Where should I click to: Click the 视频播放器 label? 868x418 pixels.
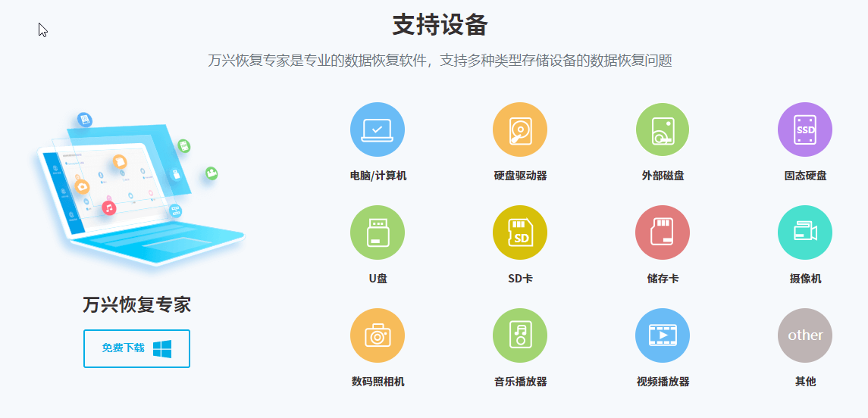point(663,382)
